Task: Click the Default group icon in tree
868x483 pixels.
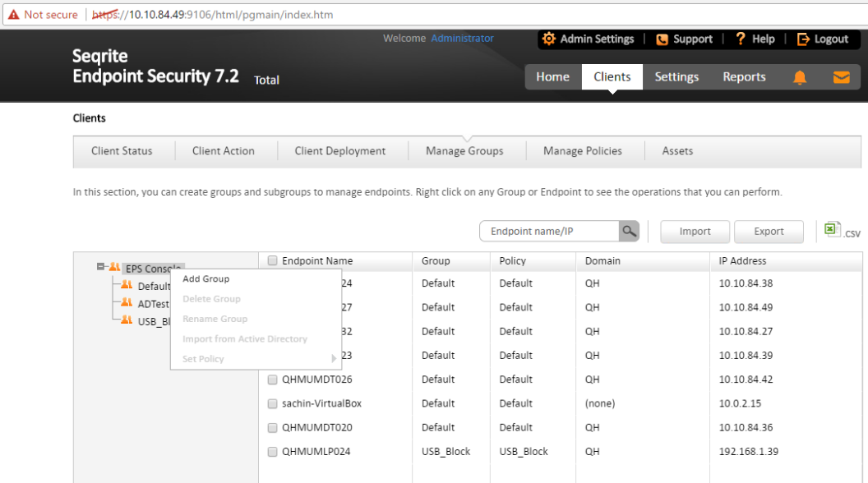Action: [x=127, y=285]
